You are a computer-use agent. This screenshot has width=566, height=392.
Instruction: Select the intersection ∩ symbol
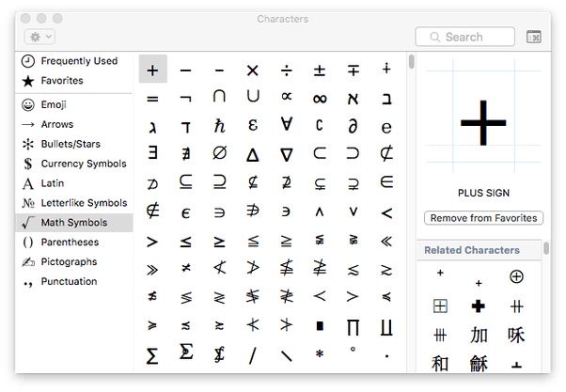point(219,97)
